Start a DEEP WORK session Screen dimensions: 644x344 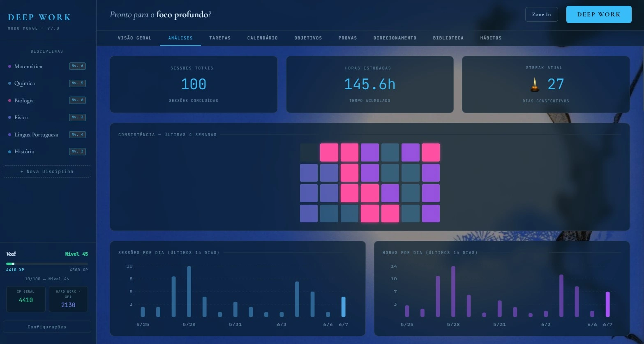click(x=599, y=14)
